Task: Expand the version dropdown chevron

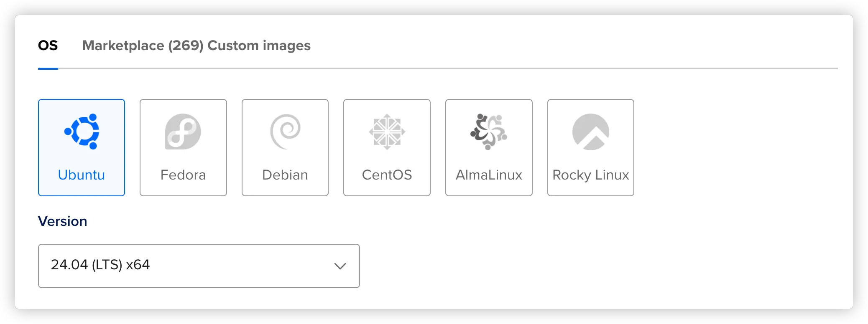Action: point(340,266)
